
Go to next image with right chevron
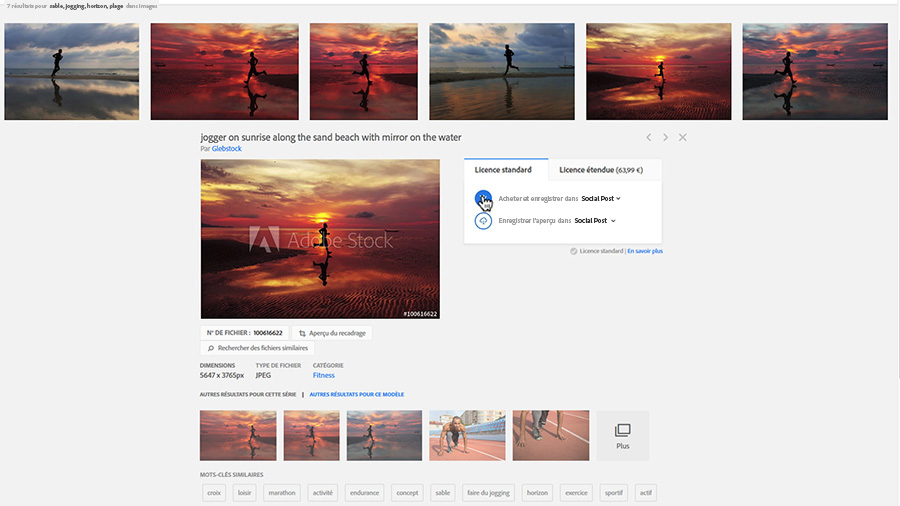tap(665, 137)
